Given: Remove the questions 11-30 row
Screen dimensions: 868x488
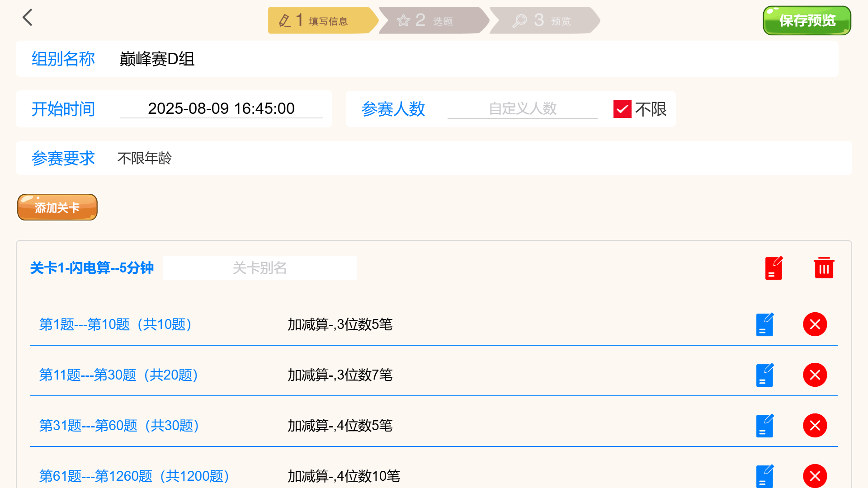Looking at the screenshot, I should (x=815, y=375).
